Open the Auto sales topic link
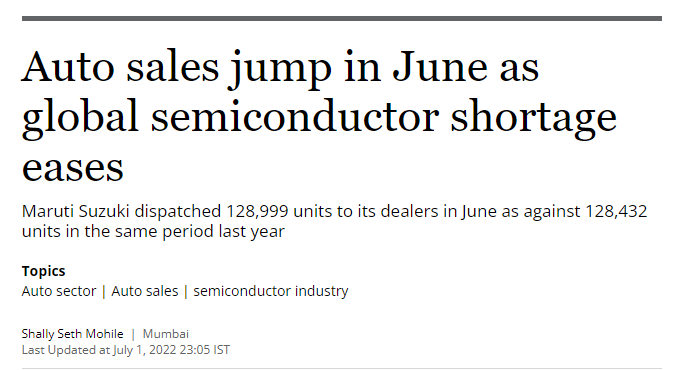Screen dimensions: 683x370 145,291
